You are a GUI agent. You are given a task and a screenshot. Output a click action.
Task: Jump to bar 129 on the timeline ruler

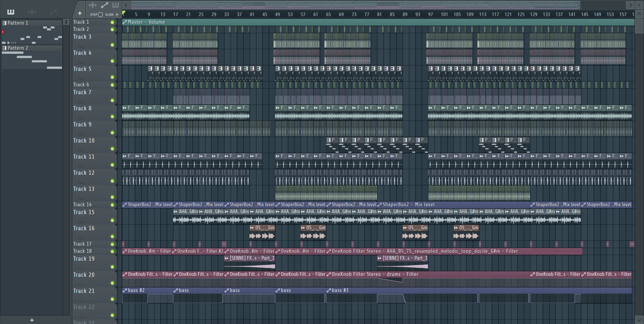tap(534, 15)
